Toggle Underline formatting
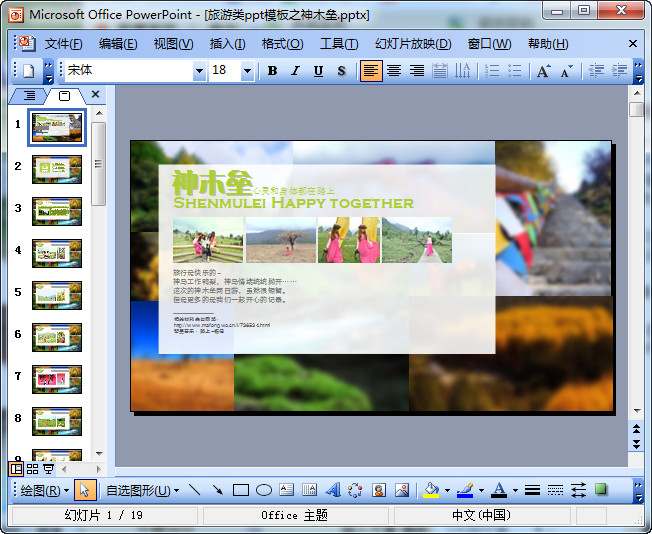Screen dimensions: 652x534 pos(319,71)
